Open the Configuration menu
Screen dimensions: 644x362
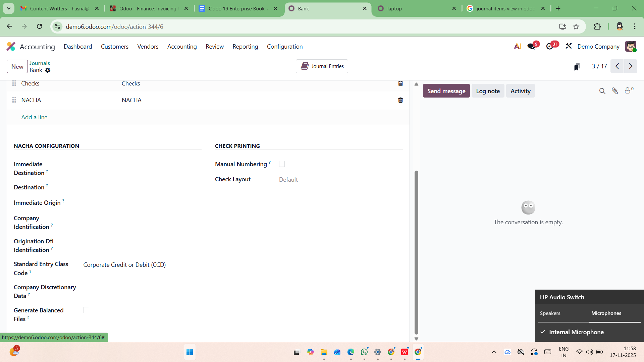pyautogui.click(x=284, y=47)
